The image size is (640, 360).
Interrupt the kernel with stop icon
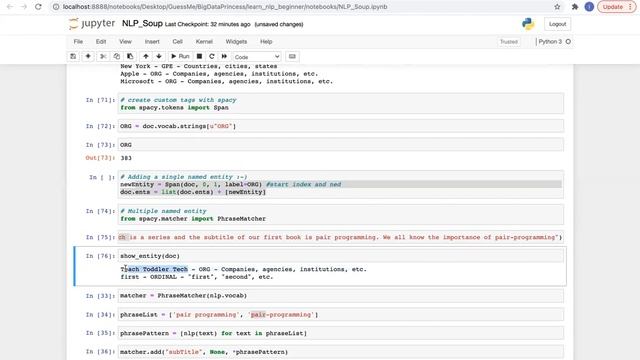(x=199, y=56)
